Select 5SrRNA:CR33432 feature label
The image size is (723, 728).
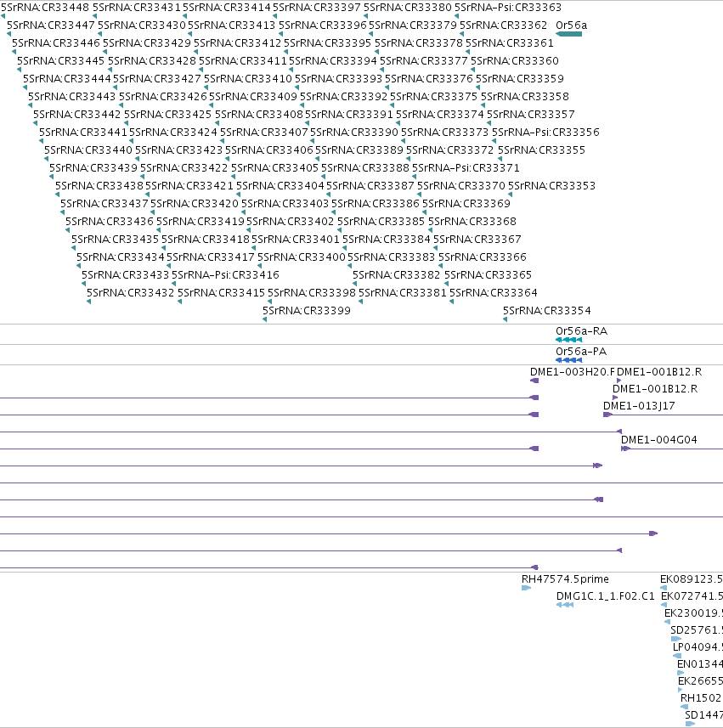[x=131, y=292]
